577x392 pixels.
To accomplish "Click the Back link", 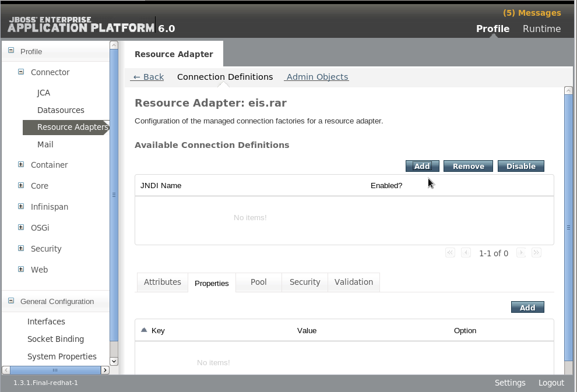I will (x=147, y=76).
